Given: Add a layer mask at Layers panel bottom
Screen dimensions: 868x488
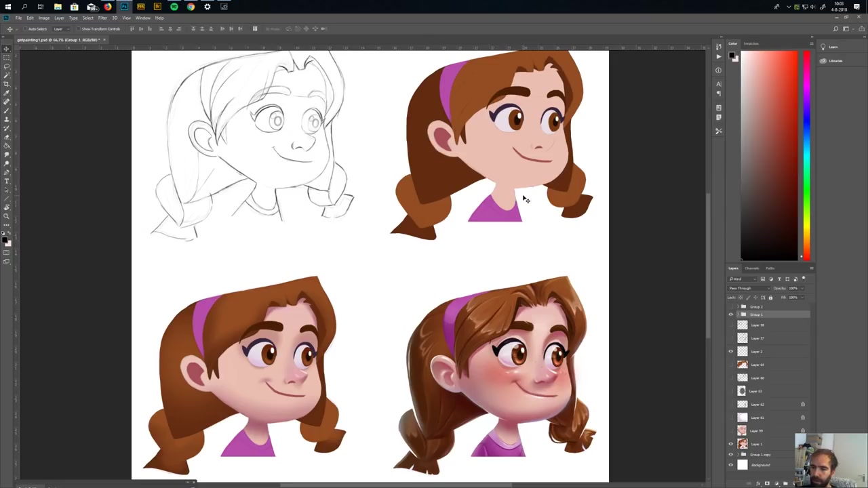Looking at the screenshot, I should pyautogui.click(x=767, y=483).
